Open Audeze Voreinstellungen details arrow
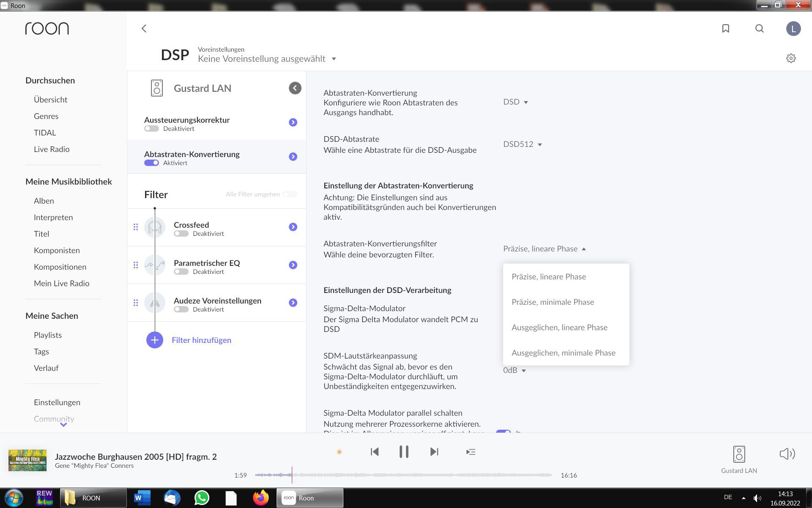The width and height of the screenshot is (812, 508). (293, 303)
